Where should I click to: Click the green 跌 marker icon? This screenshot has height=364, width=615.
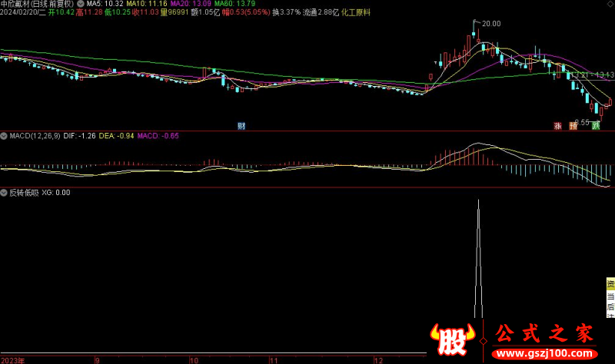tap(595, 125)
